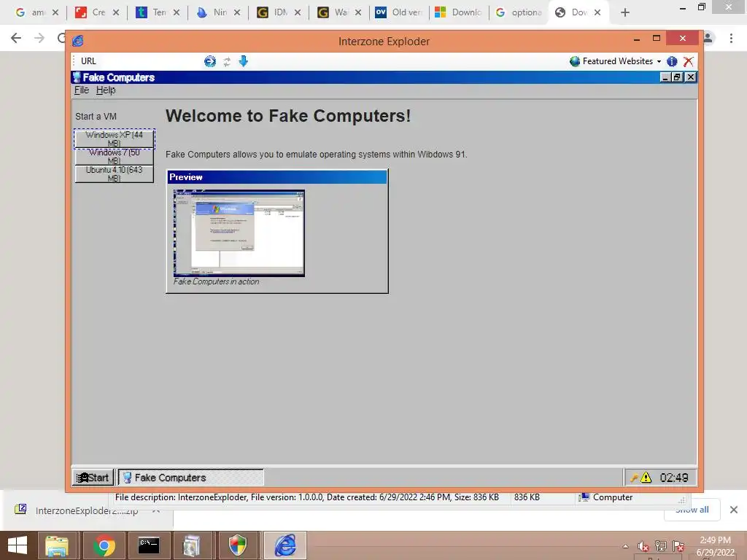Close the 'IDM' Chrome tab

pos(298,12)
